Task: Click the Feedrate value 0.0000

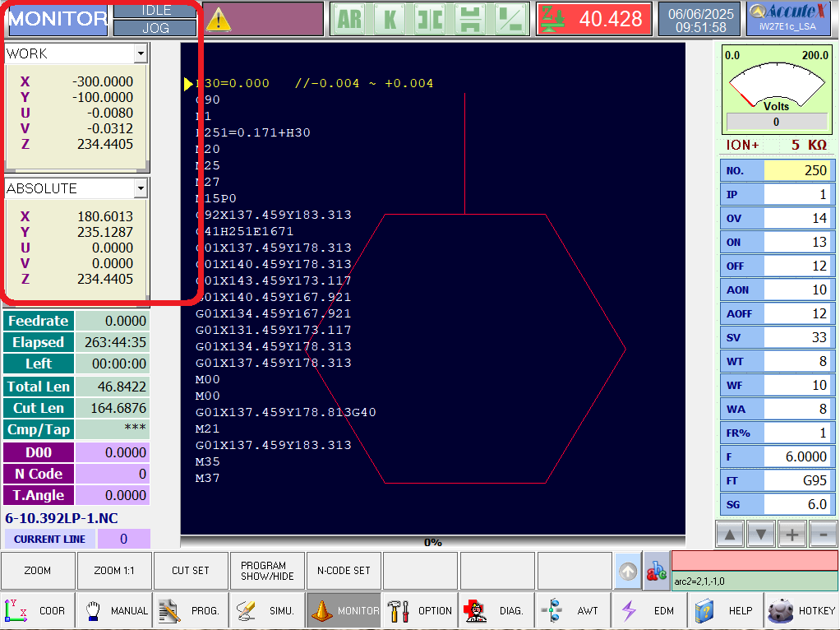Action: 113,321
